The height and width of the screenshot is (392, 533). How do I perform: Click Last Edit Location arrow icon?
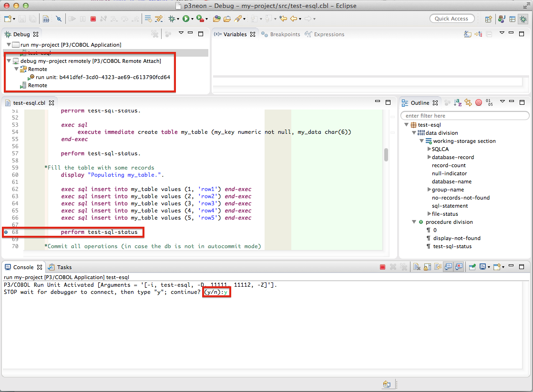click(283, 19)
